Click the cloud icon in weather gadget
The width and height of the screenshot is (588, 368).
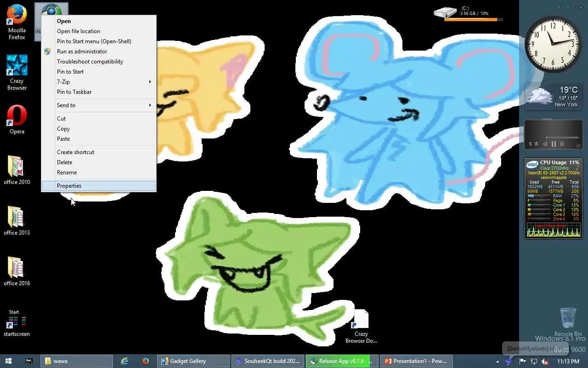click(x=539, y=96)
